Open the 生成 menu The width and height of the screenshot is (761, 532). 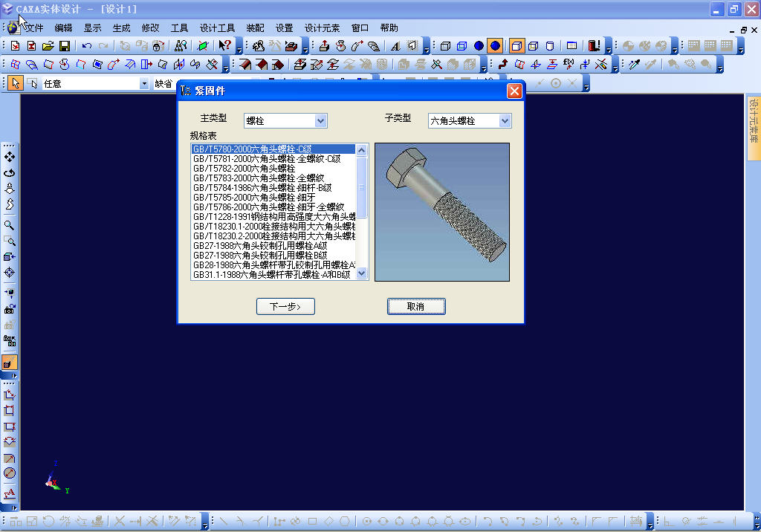[121, 27]
